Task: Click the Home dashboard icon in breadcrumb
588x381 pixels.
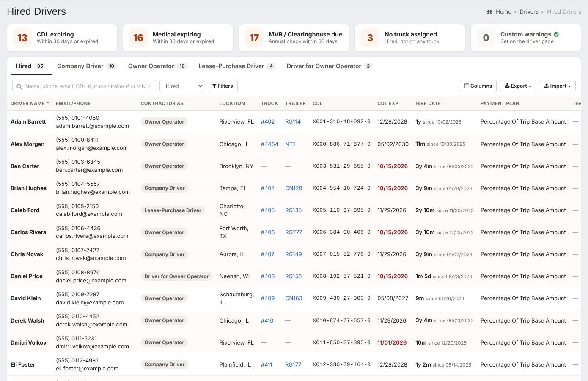Action: point(489,12)
